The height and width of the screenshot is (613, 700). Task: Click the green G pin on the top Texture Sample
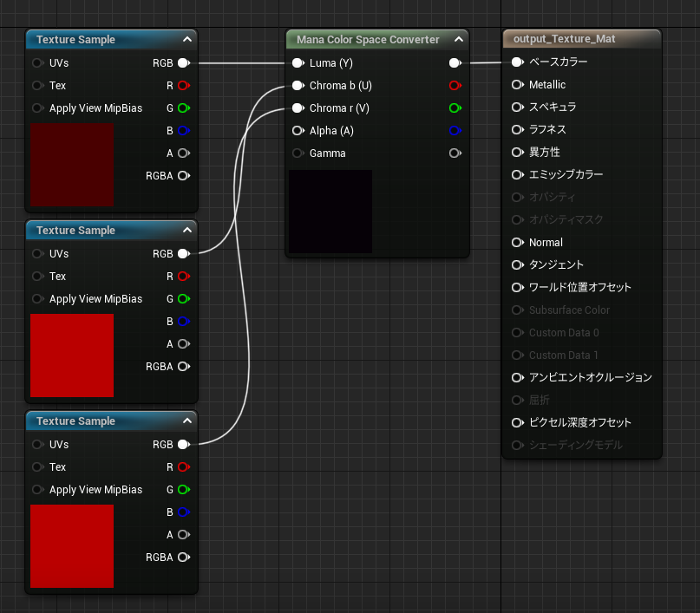[x=184, y=108]
